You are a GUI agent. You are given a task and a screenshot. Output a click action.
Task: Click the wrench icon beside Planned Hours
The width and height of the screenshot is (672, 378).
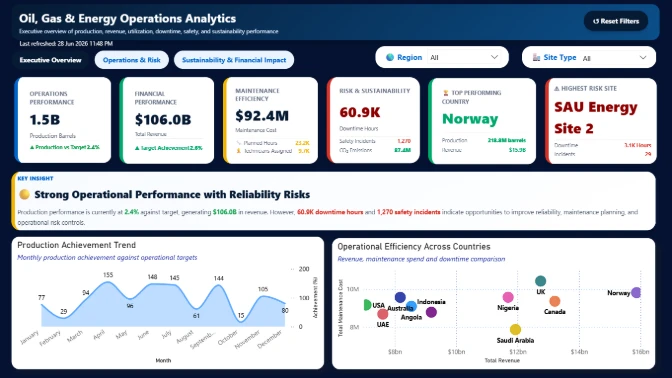pyautogui.click(x=238, y=143)
